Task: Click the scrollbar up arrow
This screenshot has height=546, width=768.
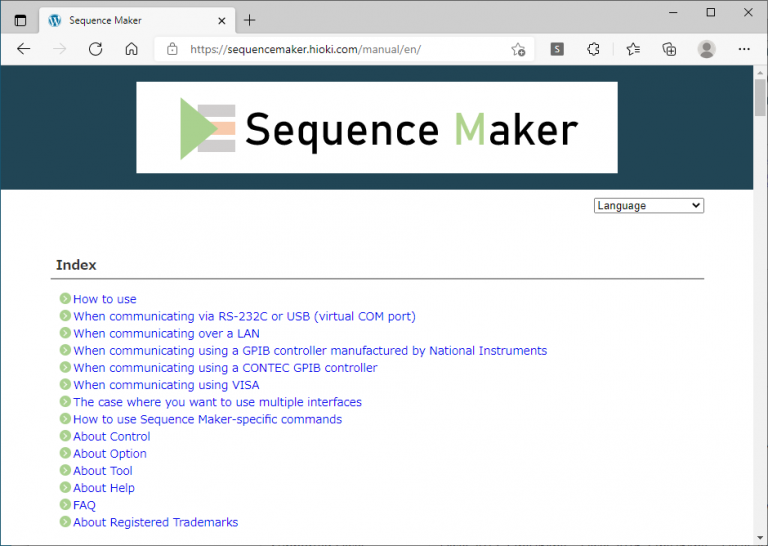Action: [760, 72]
